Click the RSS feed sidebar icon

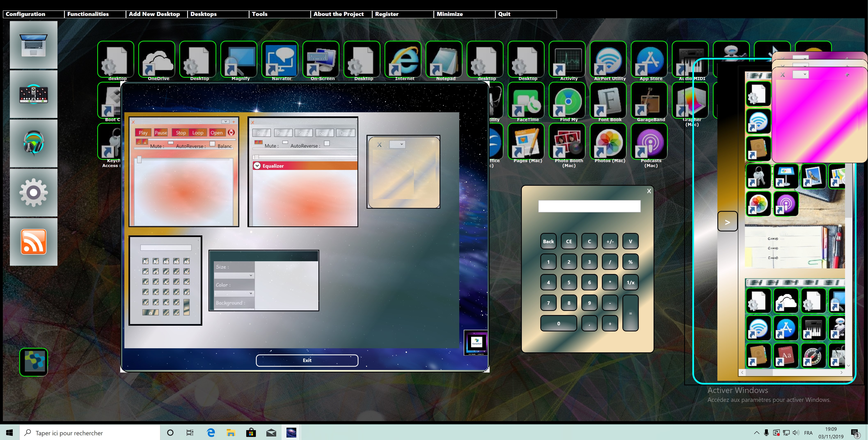tap(33, 242)
